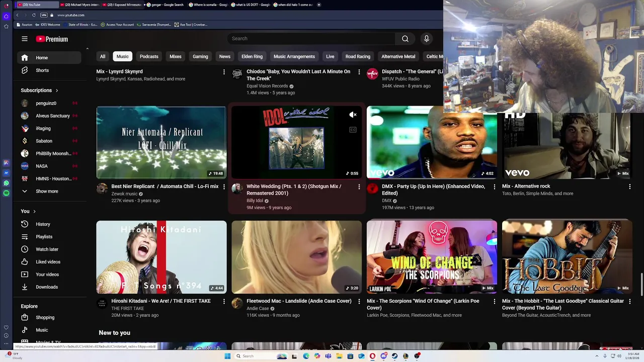Expand Show more subscriptions

click(x=49, y=192)
